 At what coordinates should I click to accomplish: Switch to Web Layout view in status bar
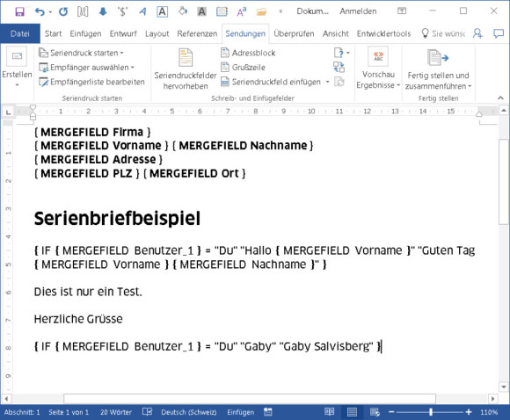click(375, 412)
